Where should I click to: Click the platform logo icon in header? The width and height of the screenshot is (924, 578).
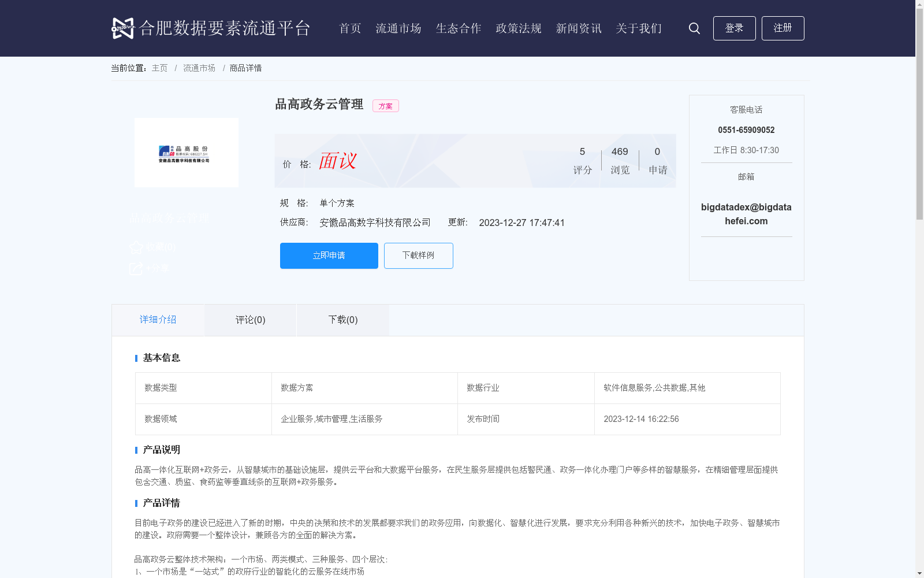122,28
